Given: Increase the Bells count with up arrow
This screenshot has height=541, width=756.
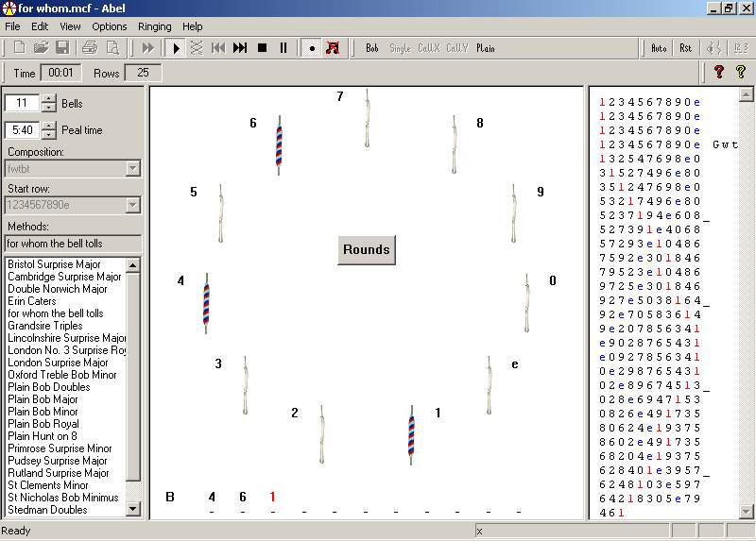Looking at the screenshot, I should coord(49,99).
